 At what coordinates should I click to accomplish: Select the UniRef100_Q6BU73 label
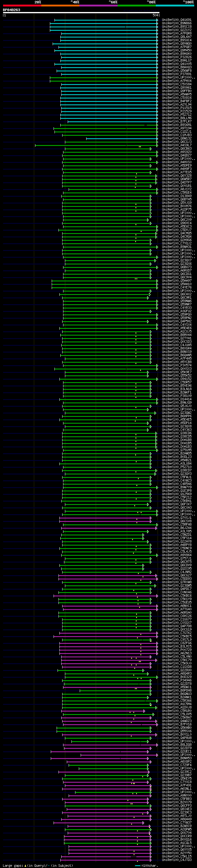click(177, 267)
